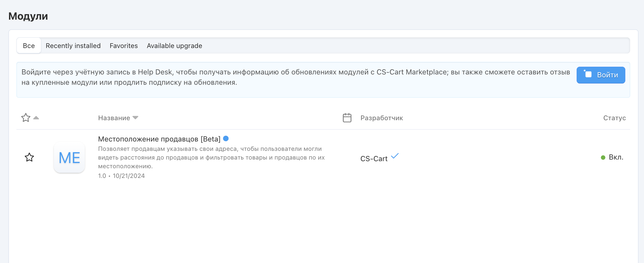644x263 pixels.
Task: Click the ME module logo icon
Action: click(x=69, y=158)
